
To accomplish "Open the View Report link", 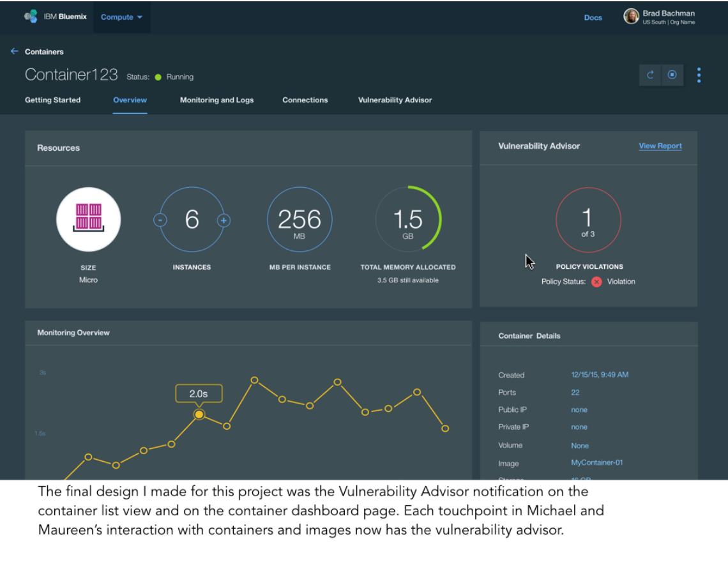I will click(x=660, y=146).
